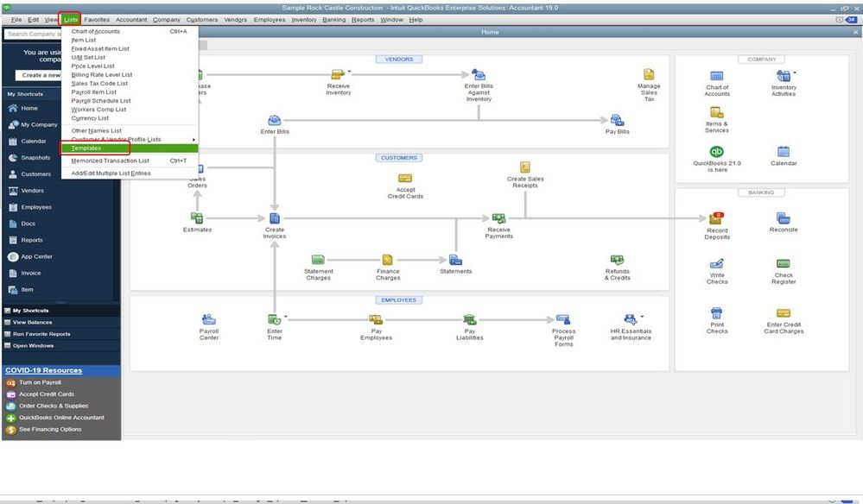Screen dimensions: 863x504
Task: Expand the Receive Inventory dropdown arrow
Action: [349, 72]
